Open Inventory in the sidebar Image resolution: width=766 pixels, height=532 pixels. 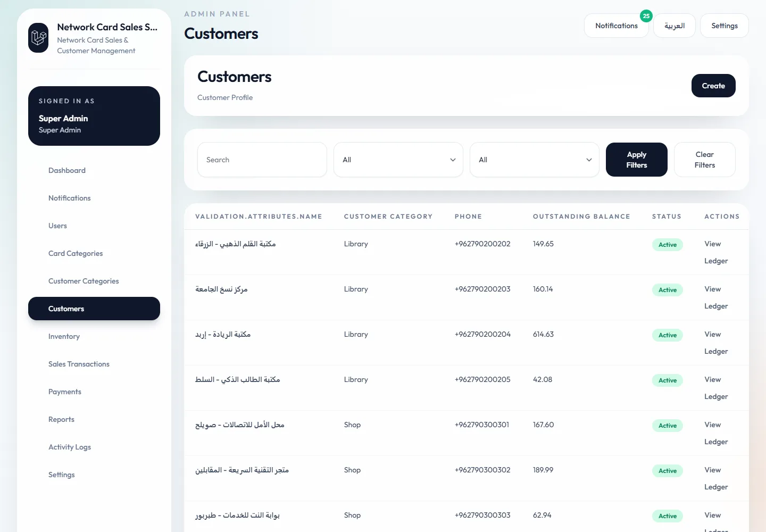point(94,336)
